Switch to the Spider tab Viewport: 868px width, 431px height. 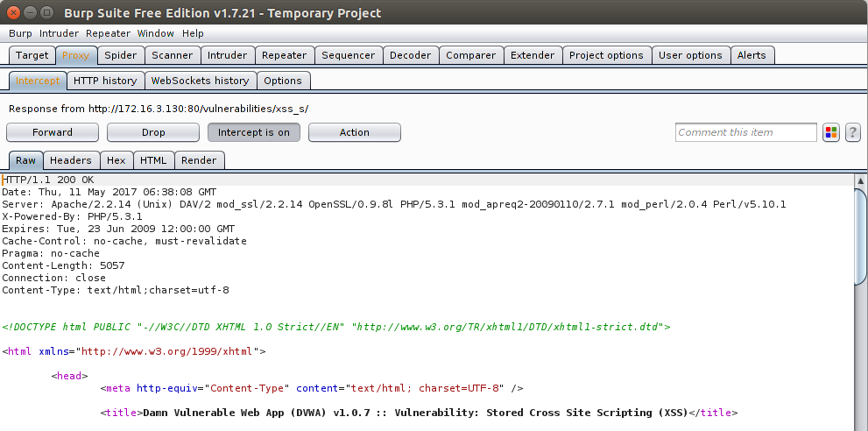(121, 55)
